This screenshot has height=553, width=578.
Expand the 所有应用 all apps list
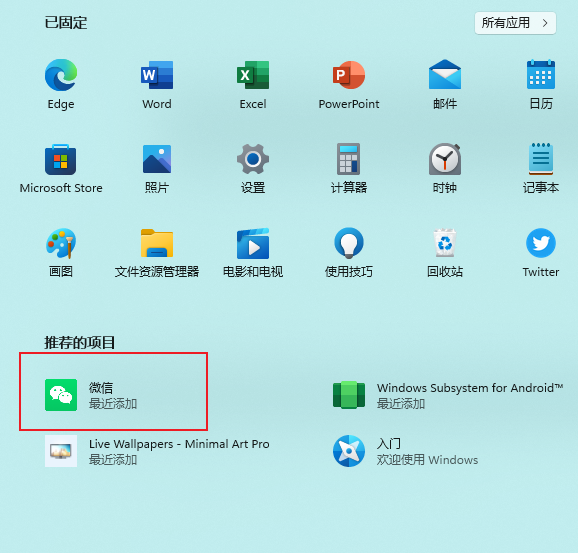515,23
